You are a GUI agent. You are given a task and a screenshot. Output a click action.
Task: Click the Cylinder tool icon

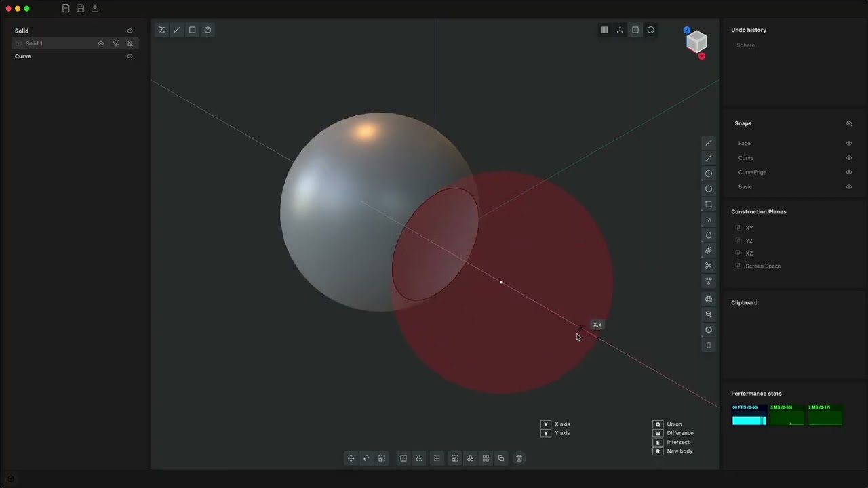(709, 314)
